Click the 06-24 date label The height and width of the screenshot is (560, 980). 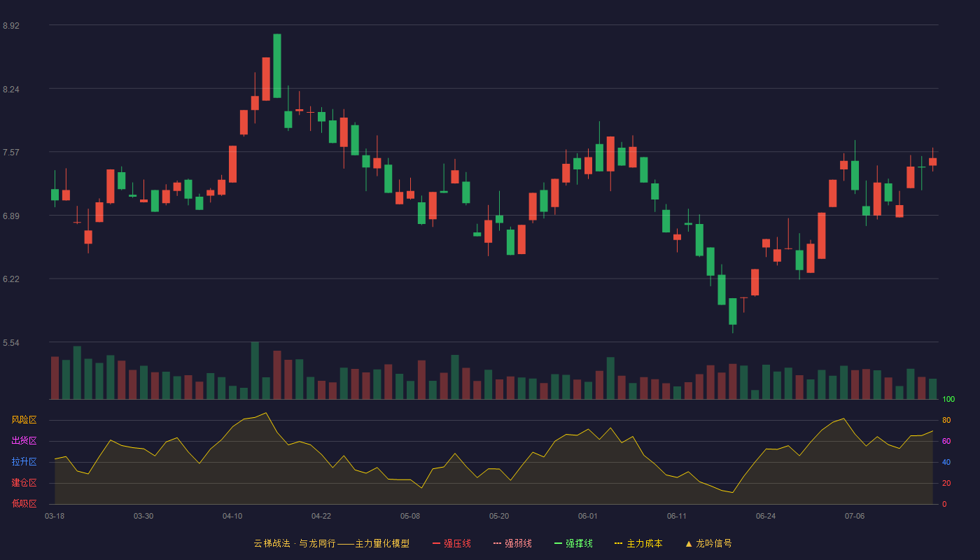pos(766,516)
